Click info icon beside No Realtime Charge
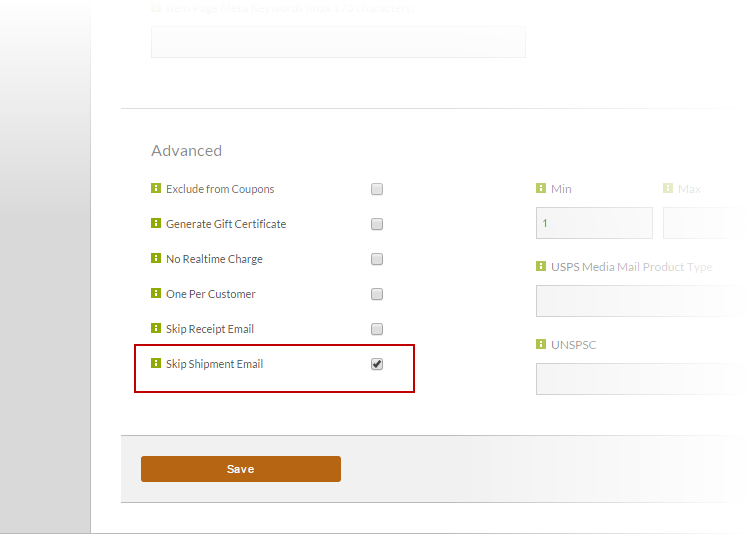Image resolution: width=747 pixels, height=558 pixels. [156, 258]
